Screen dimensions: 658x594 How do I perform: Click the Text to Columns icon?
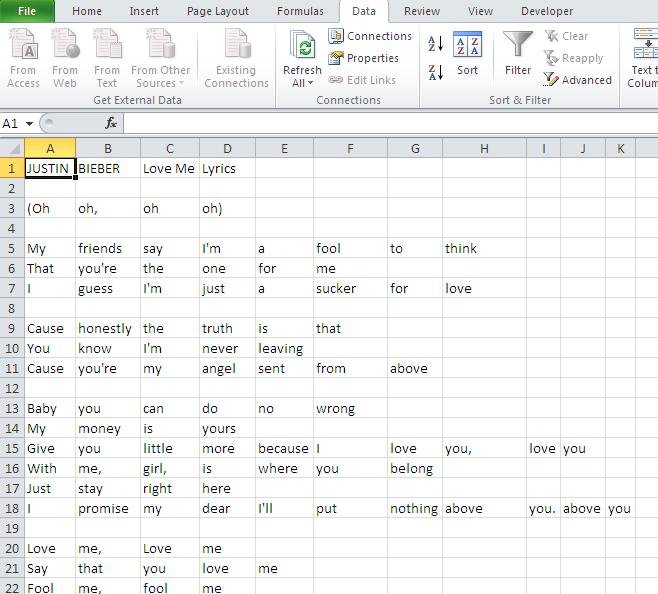[x=644, y=58]
